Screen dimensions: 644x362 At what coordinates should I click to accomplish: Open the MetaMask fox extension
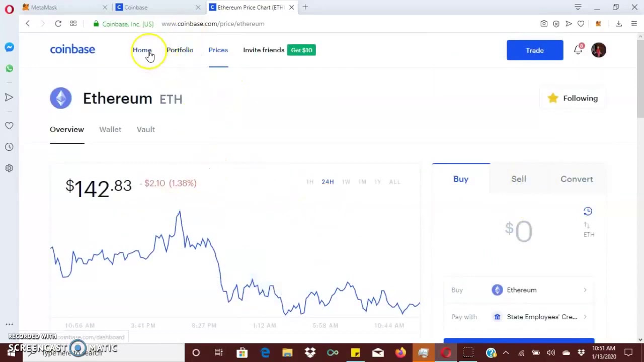click(x=598, y=24)
